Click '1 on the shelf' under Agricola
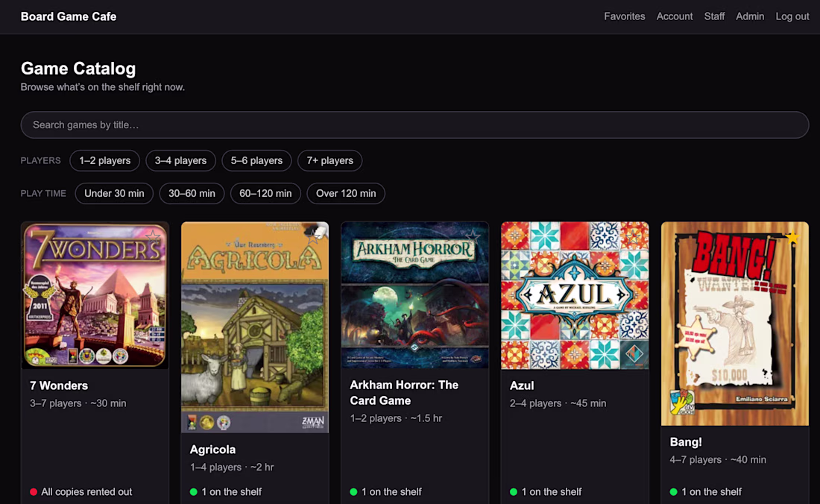The width and height of the screenshot is (820, 504). 226,492
